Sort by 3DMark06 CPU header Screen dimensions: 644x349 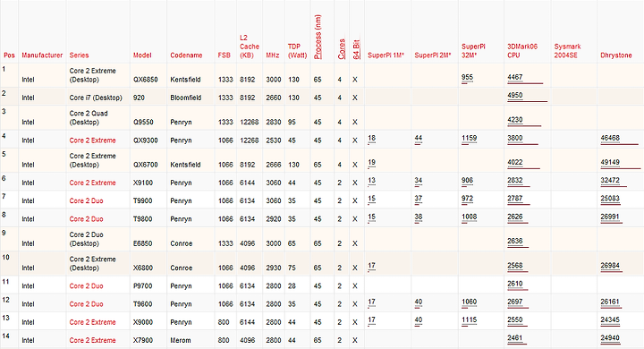[522, 51]
